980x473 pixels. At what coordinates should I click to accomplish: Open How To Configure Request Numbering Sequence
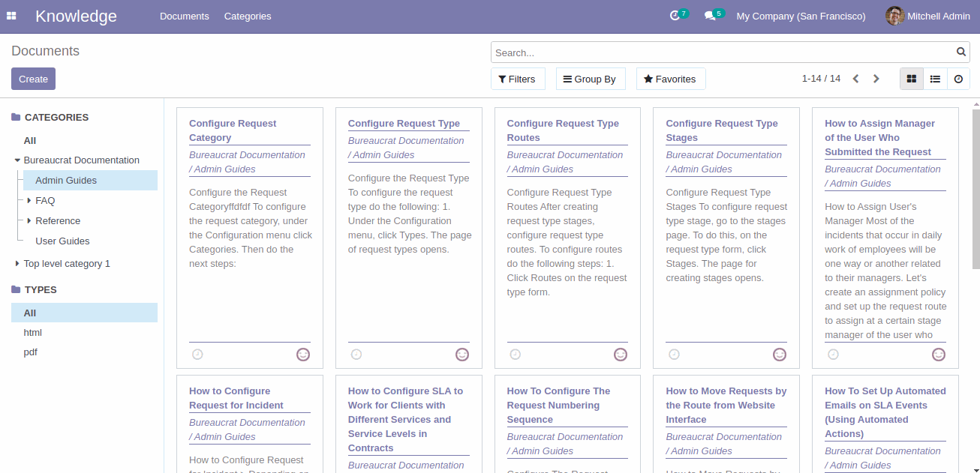tap(558, 406)
